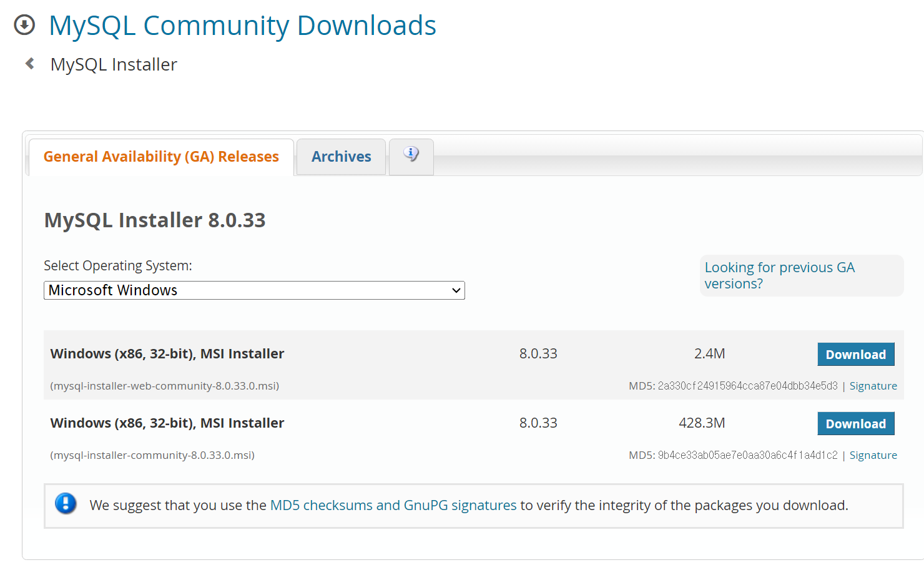Viewport: 924px width, 570px height.
Task: Follow the Looking for previous GA versions link
Action: pyautogui.click(x=779, y=275)
